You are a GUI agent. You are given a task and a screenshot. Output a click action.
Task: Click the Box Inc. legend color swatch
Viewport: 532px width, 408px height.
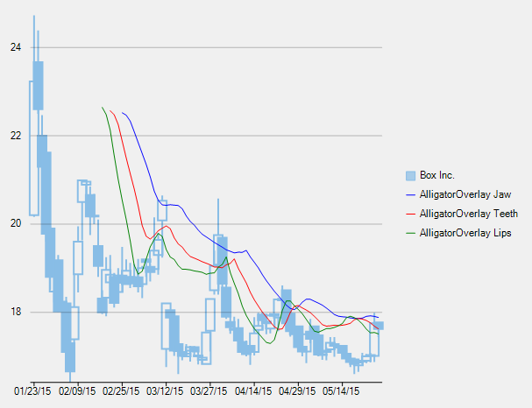tap(411, 175)
